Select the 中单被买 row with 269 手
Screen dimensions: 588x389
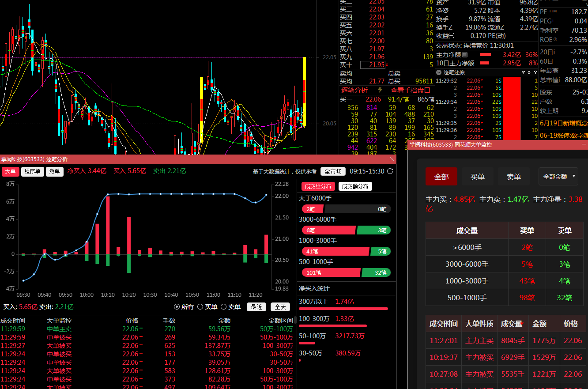pyautogui.click(x=147, y=337)
